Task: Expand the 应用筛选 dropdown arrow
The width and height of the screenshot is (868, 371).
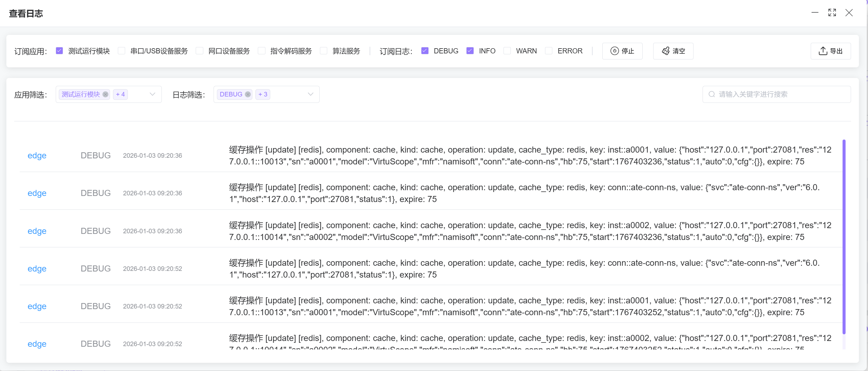Action: coord(152,94)
